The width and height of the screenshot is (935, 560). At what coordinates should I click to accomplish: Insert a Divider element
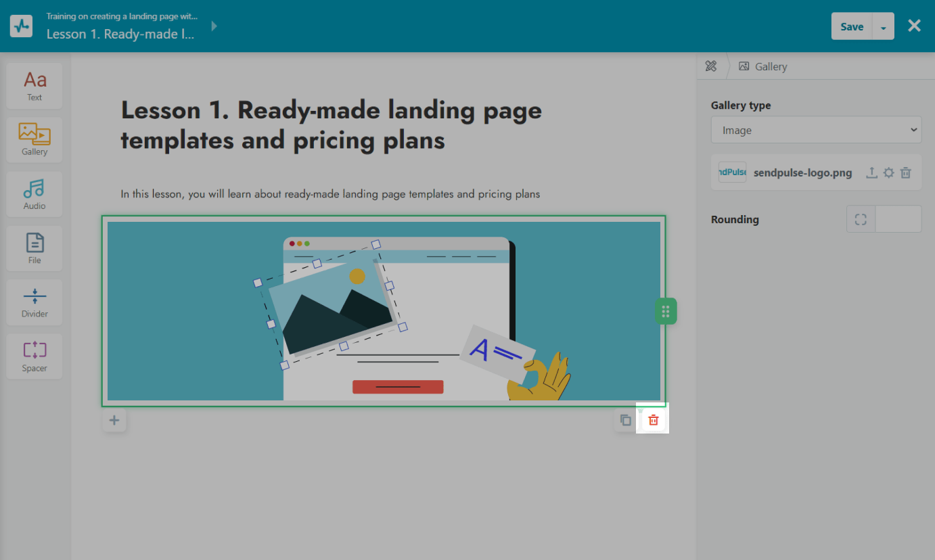(35, 302)
